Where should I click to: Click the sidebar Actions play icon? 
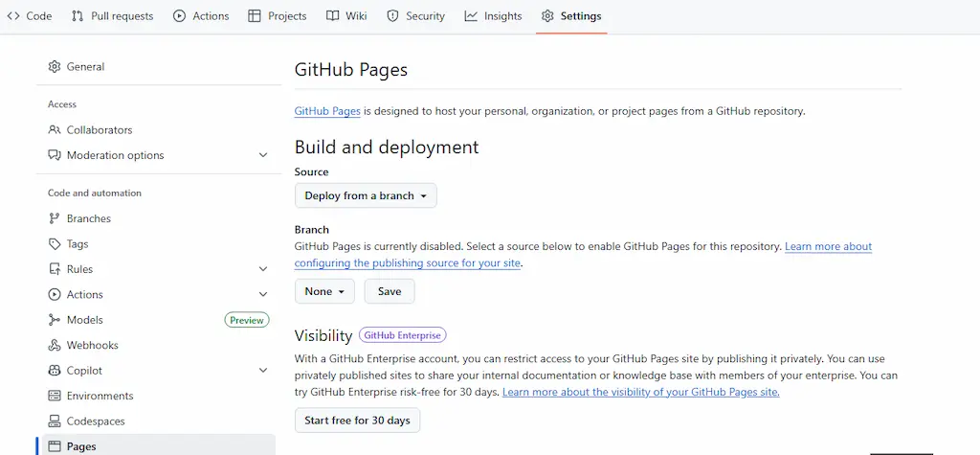(55, 294)
